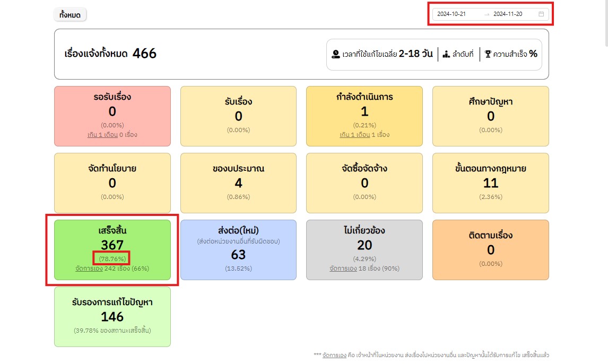Screen dimensions: 608x364
Task: Click the success trophy icon
Action: coord(488,54)
